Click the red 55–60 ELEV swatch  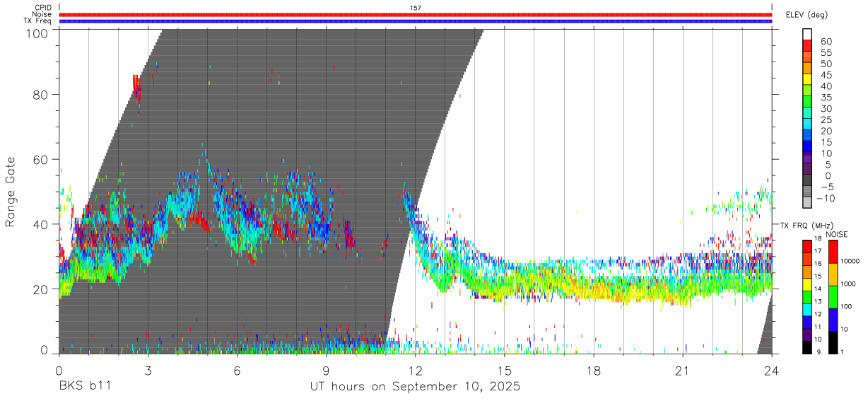(x=807, y=46)
